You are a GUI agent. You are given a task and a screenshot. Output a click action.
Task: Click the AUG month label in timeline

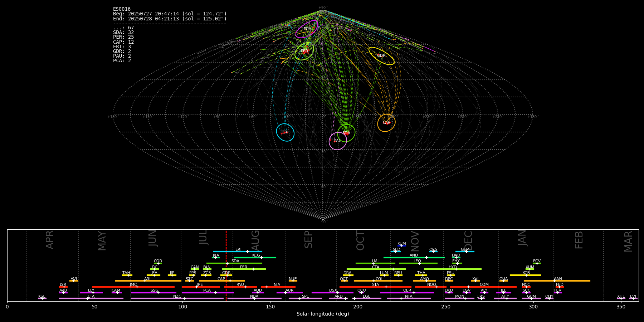coord(255,240)
